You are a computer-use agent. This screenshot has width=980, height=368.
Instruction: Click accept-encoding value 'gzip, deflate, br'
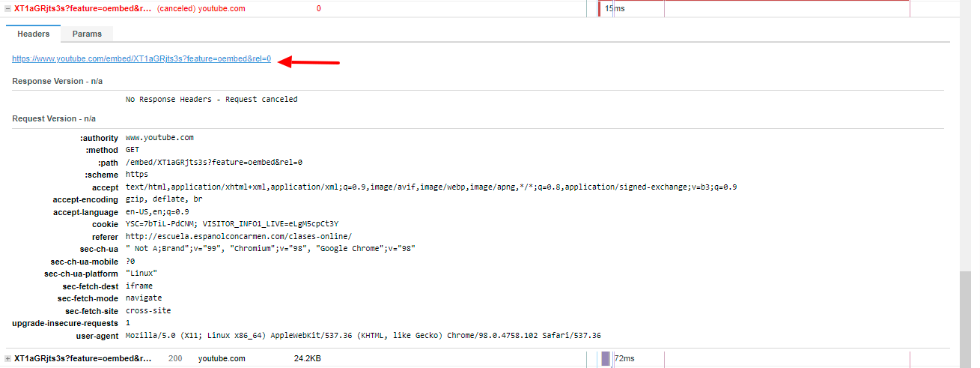tap(164, 199)
